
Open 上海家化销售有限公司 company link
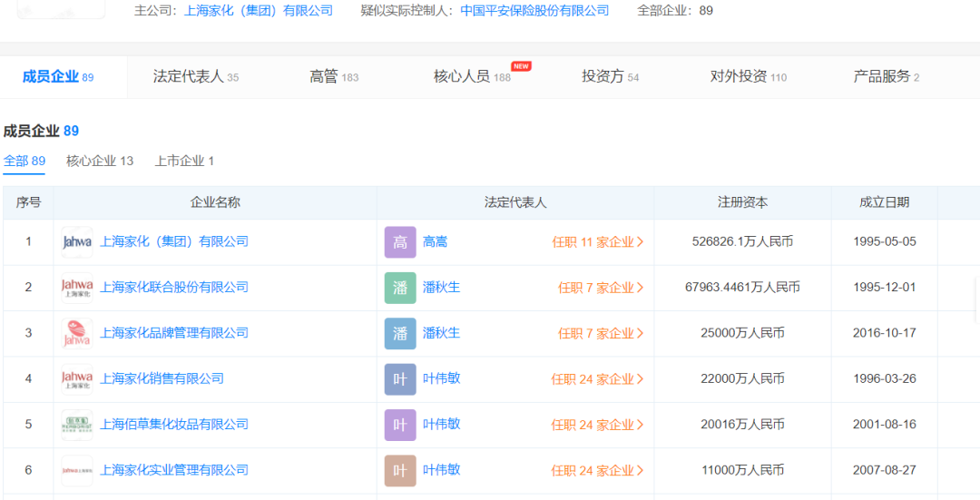pyautogui.click(x=162, y=378)
